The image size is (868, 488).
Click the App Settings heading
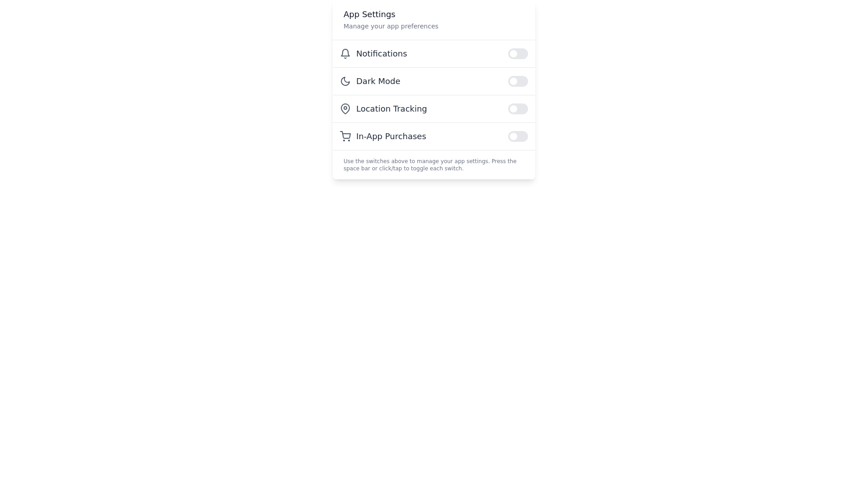(369, 14)
